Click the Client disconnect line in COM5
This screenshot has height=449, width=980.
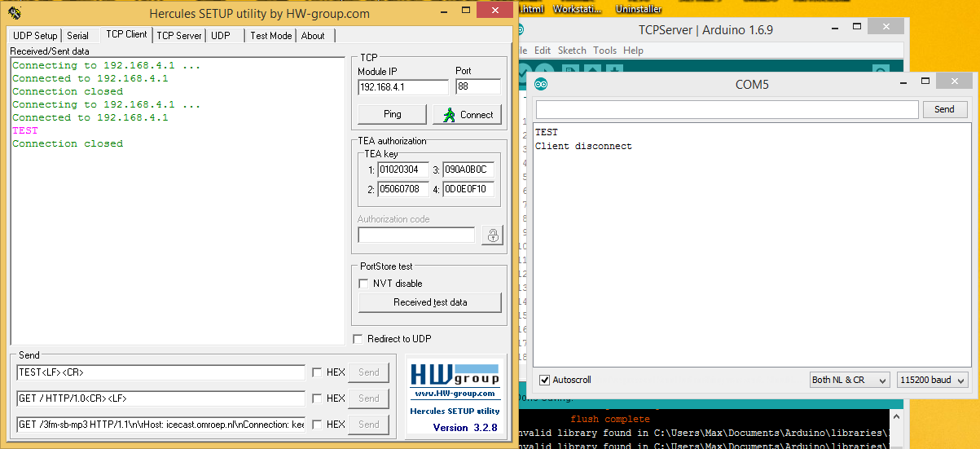tap(583, 147)
